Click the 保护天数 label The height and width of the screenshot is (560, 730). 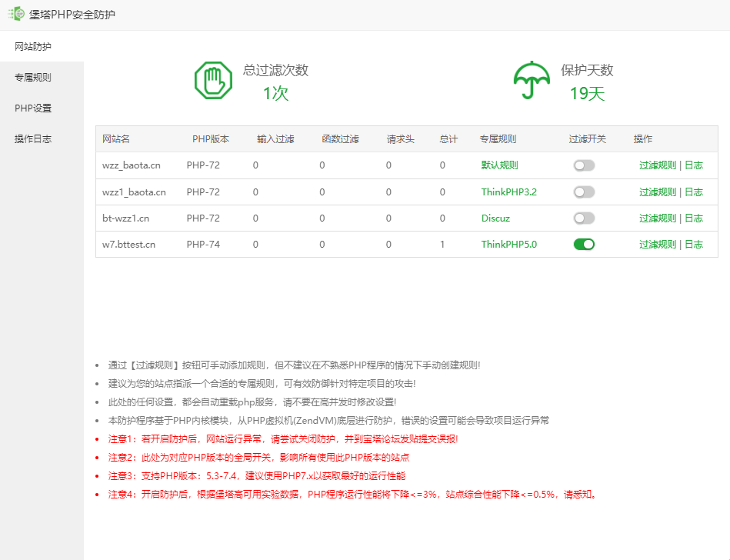click(x=587, y=70)
